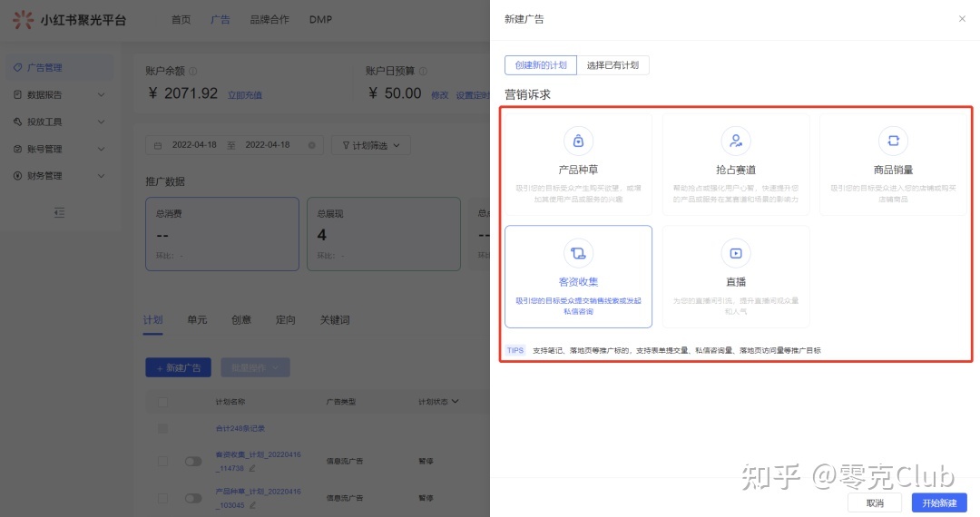Select the 产品种草 shopping bag icon

(x=578, y=141)
